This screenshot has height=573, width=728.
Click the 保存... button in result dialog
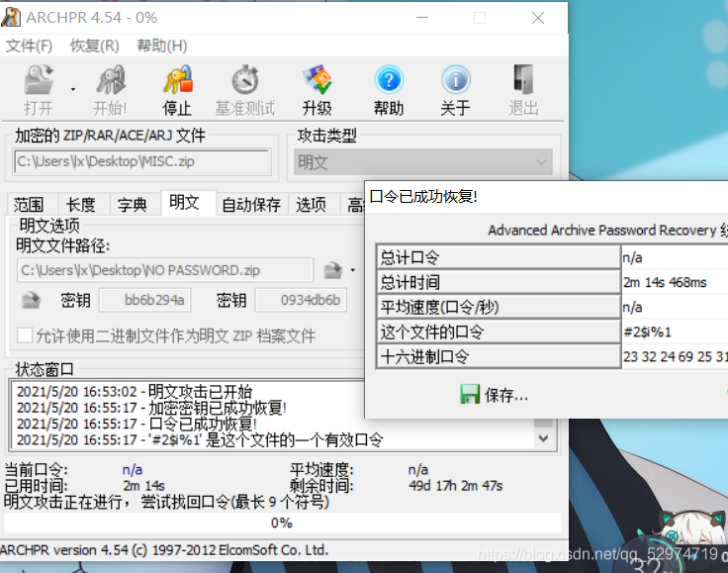(494, 395)
